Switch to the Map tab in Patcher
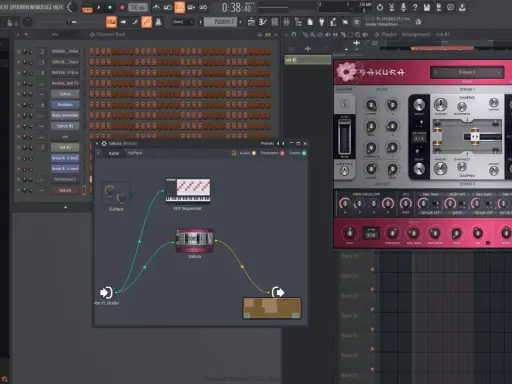512x384 pixels. pos(114,153)
